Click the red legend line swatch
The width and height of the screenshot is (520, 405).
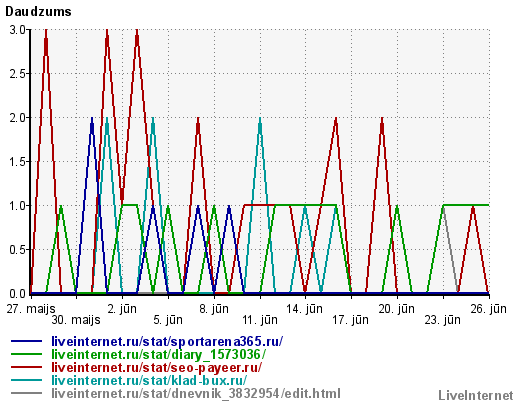(26, 367)
